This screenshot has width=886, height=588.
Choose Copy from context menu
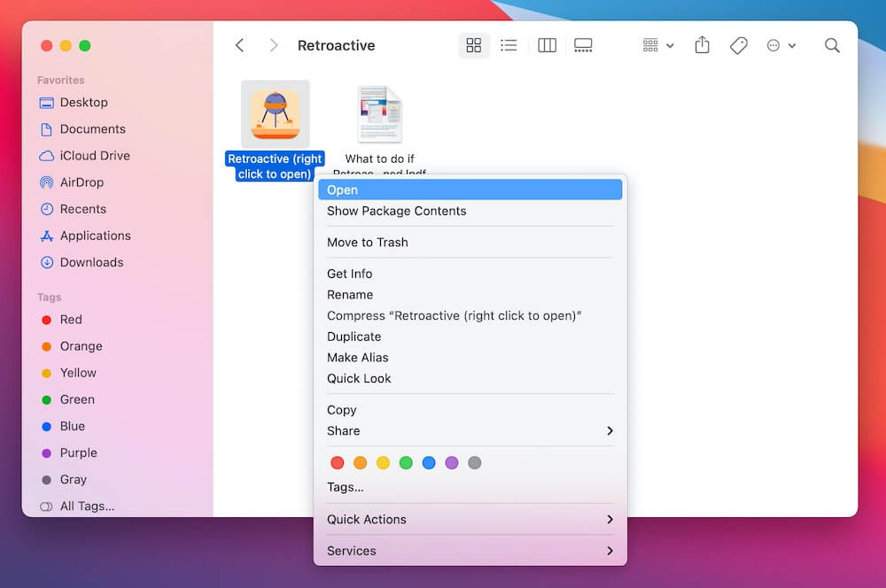470,409
